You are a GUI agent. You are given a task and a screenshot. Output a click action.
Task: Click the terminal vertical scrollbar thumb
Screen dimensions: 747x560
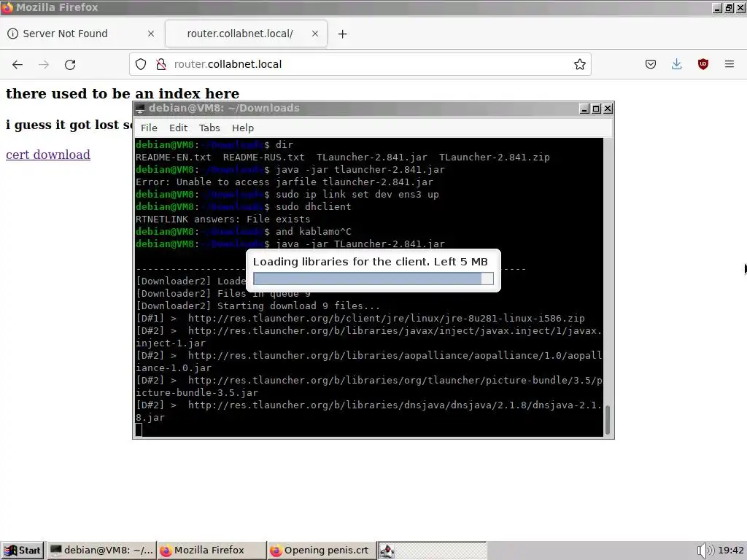tap(608, 419)
